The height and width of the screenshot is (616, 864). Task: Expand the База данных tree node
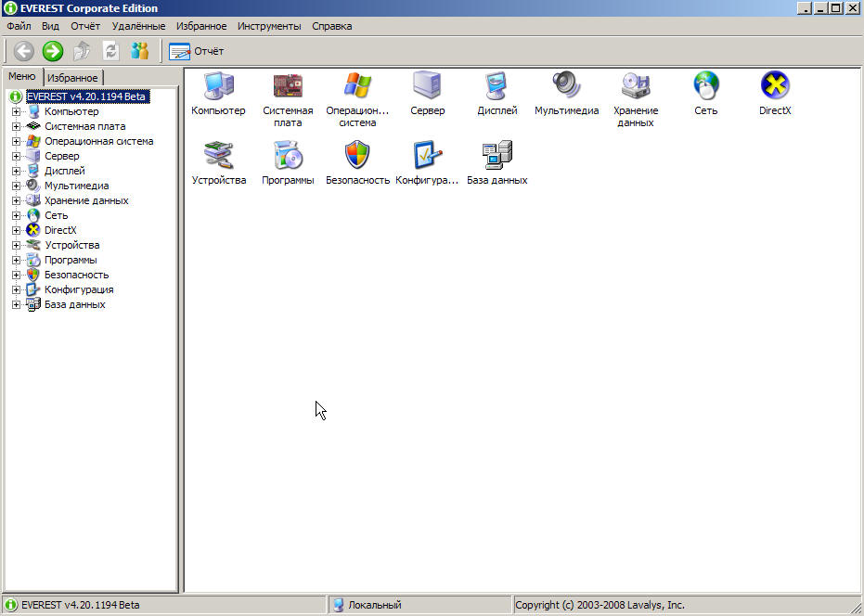point(16,304)
